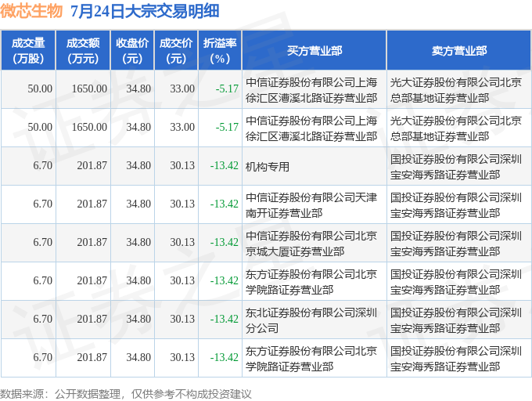Select the 买方营业部 column header
Image resolution: width=532 pixels, height=401 pixels.
coord(315,51)
